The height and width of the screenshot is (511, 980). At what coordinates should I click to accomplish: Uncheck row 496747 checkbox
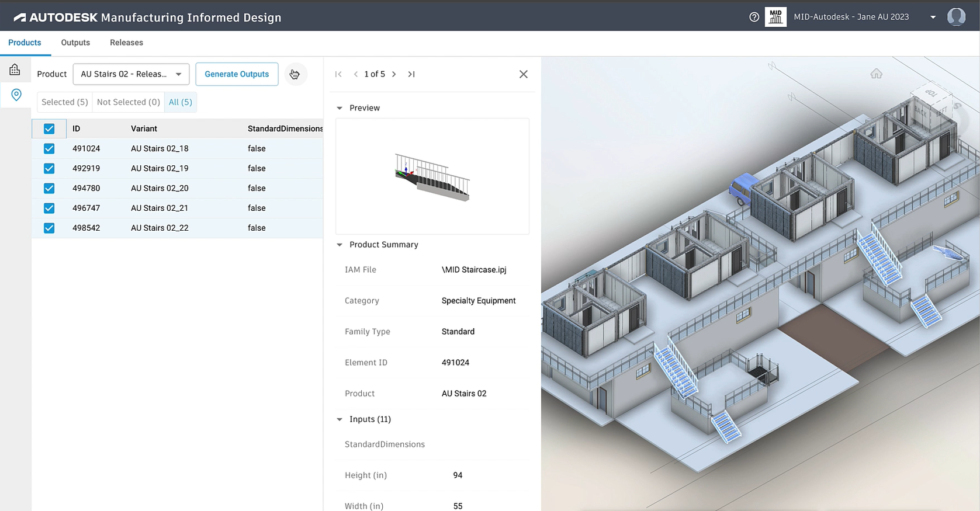[x=49, y=208]
